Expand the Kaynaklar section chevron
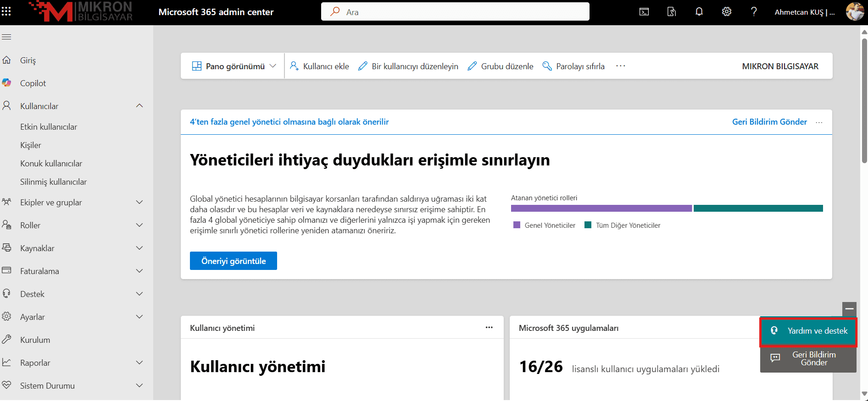This screenshot has height=401, width=868. point(139,248)
